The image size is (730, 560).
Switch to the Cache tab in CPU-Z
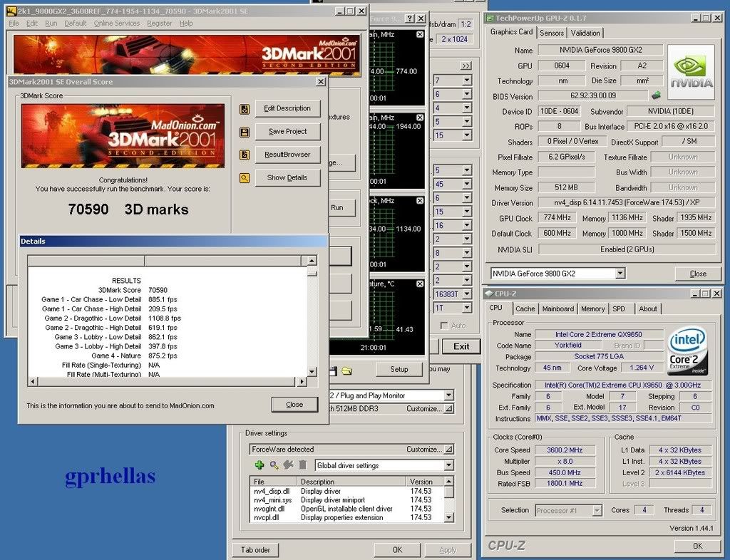coord(525,308)
